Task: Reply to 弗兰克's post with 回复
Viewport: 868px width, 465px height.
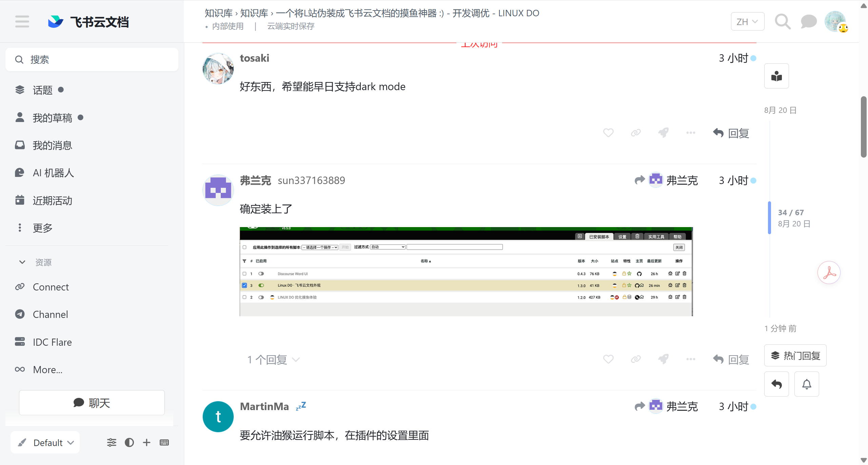Action: click(731, 360)
